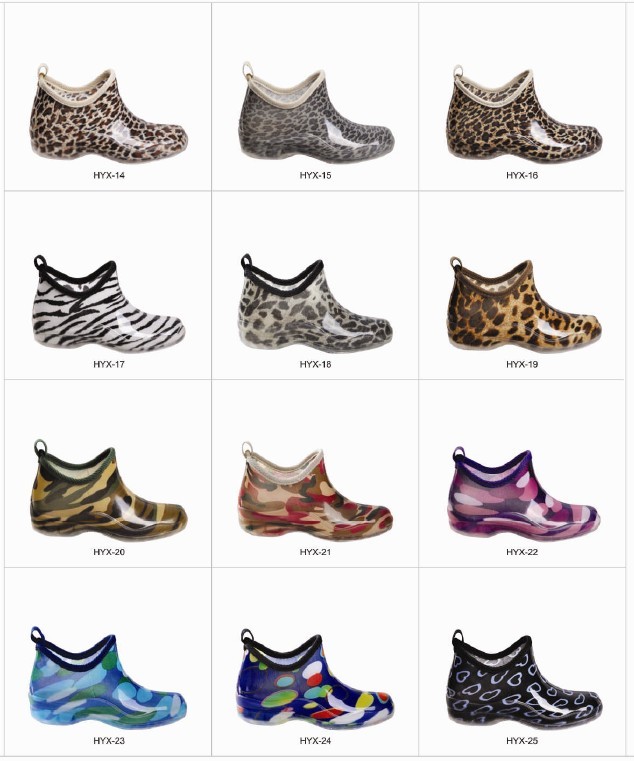This screenshot has width=634, height=761.
Task: Select the HYX-18 snow leopard boot
Action: [x=316, y=302]
